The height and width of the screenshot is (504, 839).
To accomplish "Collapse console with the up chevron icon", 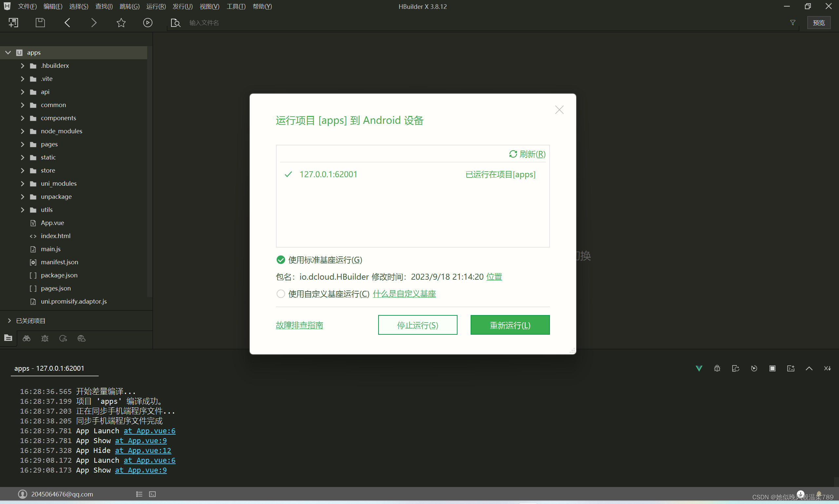I will pyautogui.click(x=809, y=368).
